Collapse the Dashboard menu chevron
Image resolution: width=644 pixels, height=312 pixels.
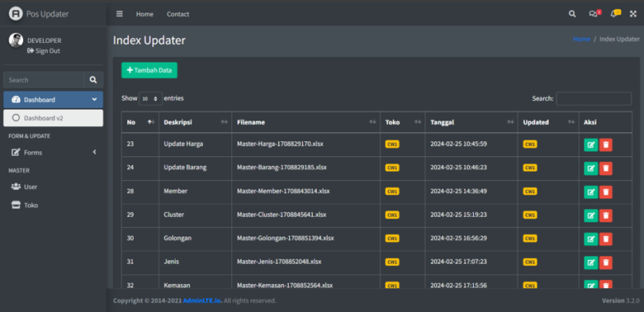94,100
